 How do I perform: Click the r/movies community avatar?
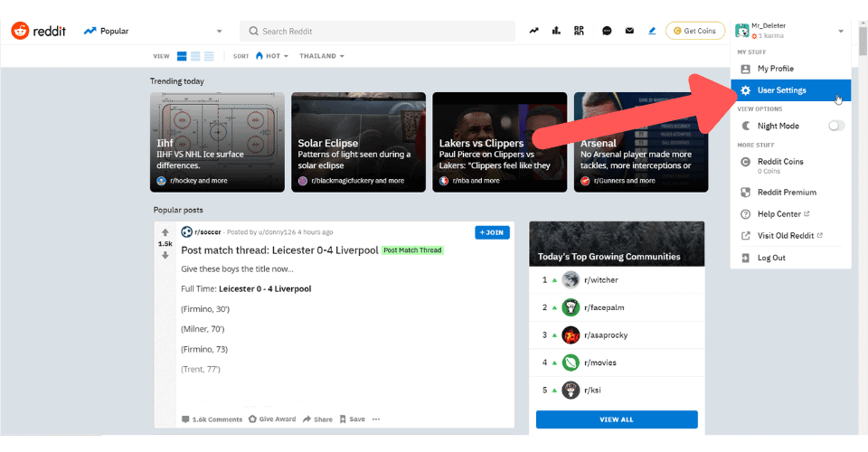pyautogui.click(x=571, y=363)
